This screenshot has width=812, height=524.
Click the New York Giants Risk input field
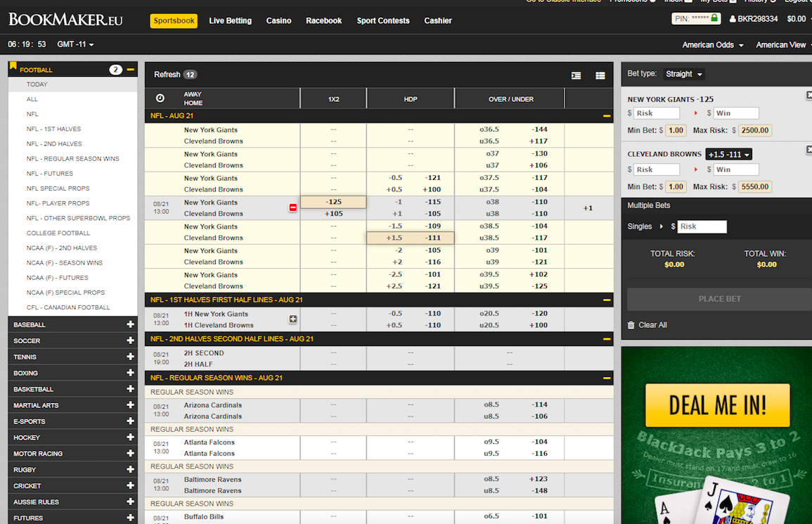click(x=656, y=113)
